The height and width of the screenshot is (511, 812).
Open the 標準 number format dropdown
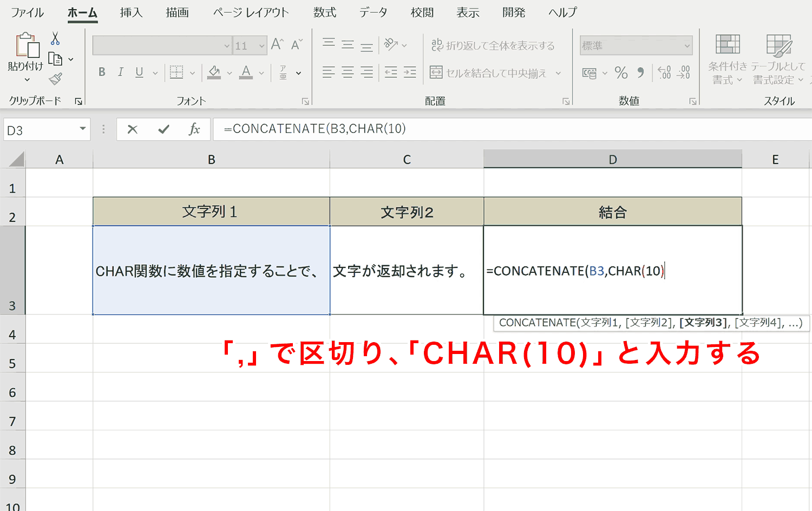pos(687,46)
